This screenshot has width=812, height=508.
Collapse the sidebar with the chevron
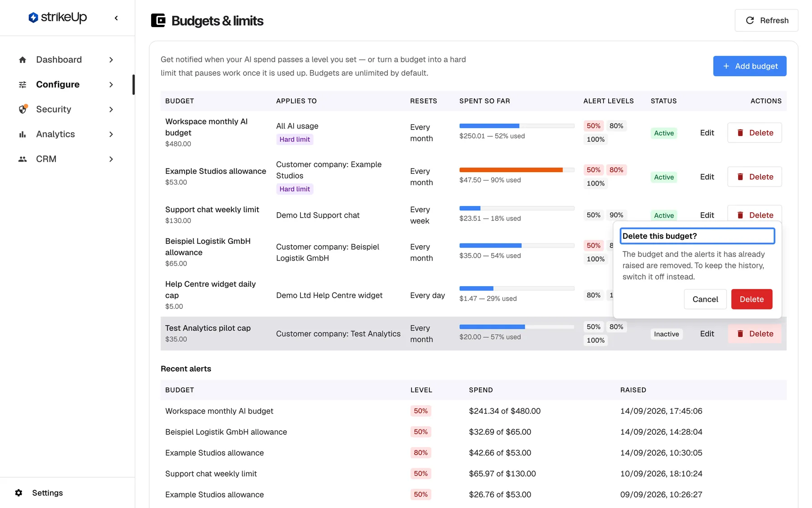pyautogui.click(x=116, y=18)
